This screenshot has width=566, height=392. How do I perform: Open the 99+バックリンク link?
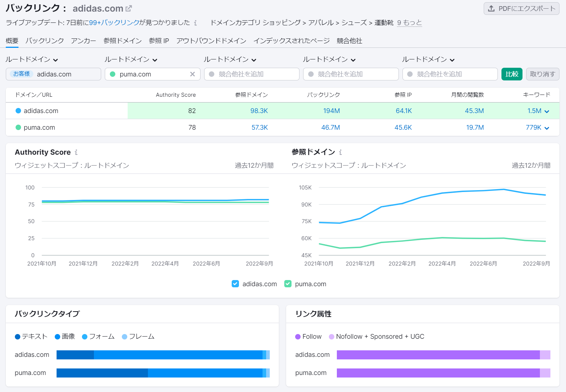[x=114, y=22]
